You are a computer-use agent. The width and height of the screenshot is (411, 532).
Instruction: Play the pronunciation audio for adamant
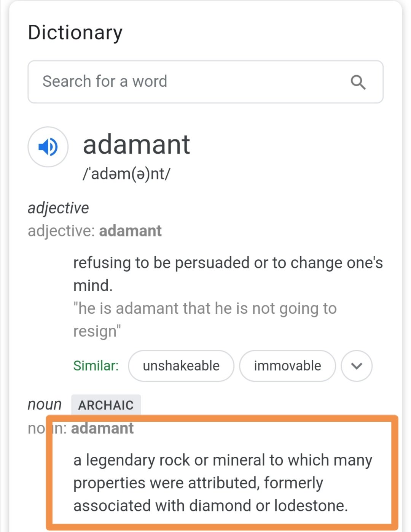tap(48, 147)
